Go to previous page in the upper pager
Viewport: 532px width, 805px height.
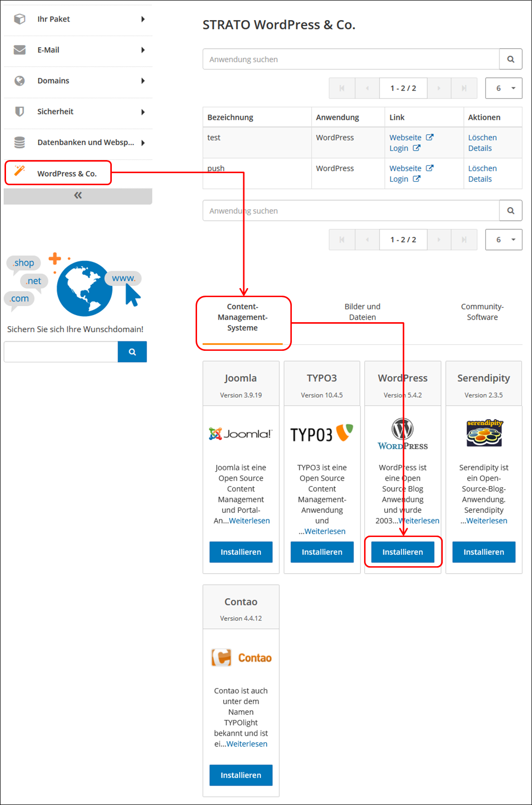coord(368,88)
